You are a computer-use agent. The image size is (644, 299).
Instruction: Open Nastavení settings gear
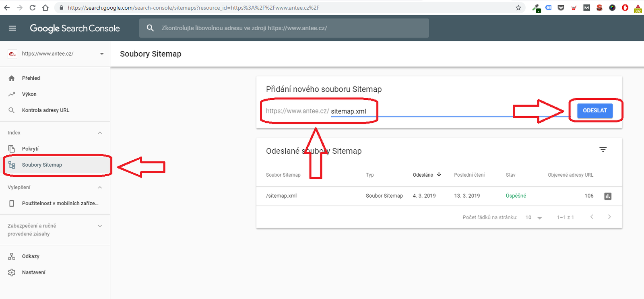(12, 272)
